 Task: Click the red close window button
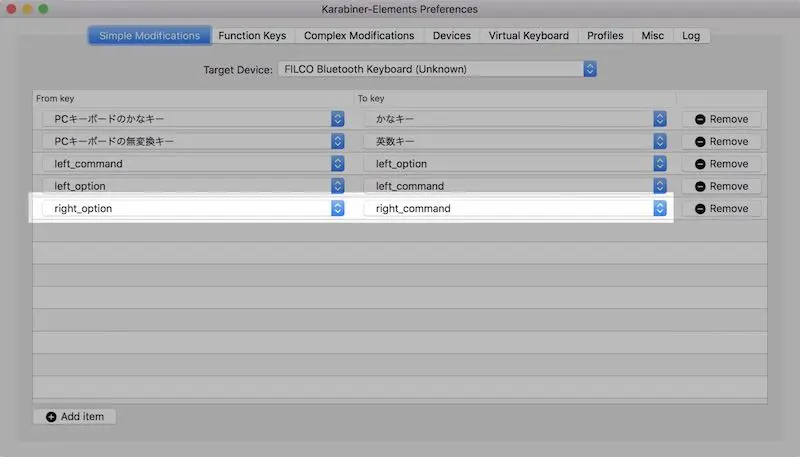[x=11, y=9]
